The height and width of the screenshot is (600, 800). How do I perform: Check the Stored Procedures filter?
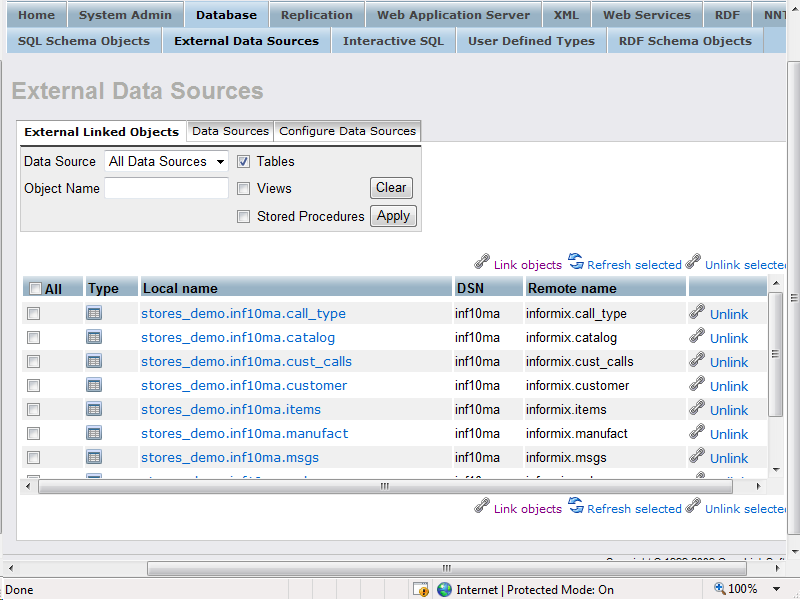[243, 217]
